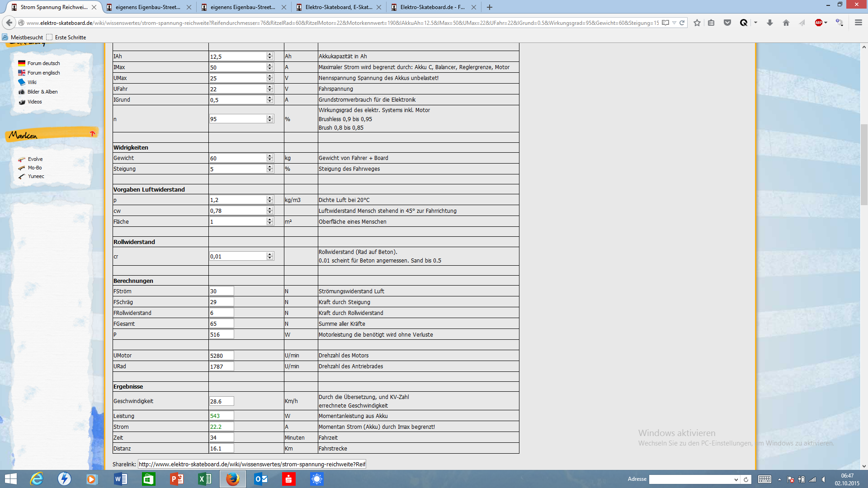Screen dimensions: 868x488
Task: Open the Forum deutsch link
Action: pos(43,63)
